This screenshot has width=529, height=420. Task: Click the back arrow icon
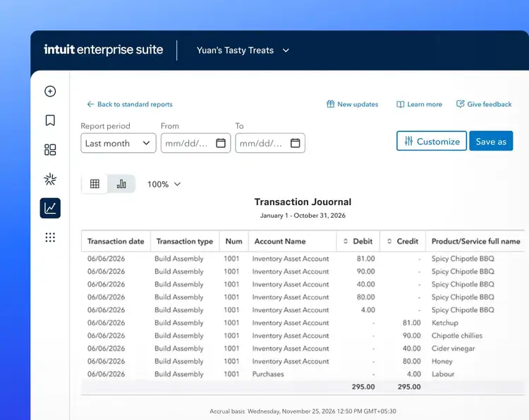point(90,104)
